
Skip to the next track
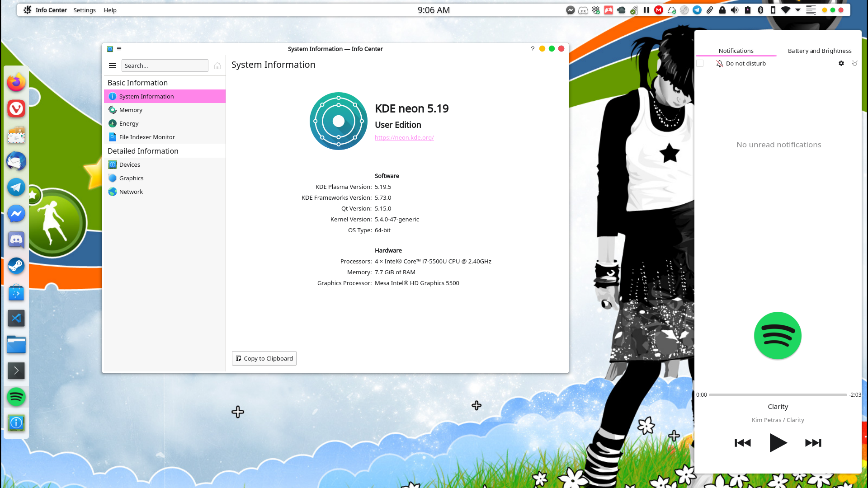click(813, 443)
